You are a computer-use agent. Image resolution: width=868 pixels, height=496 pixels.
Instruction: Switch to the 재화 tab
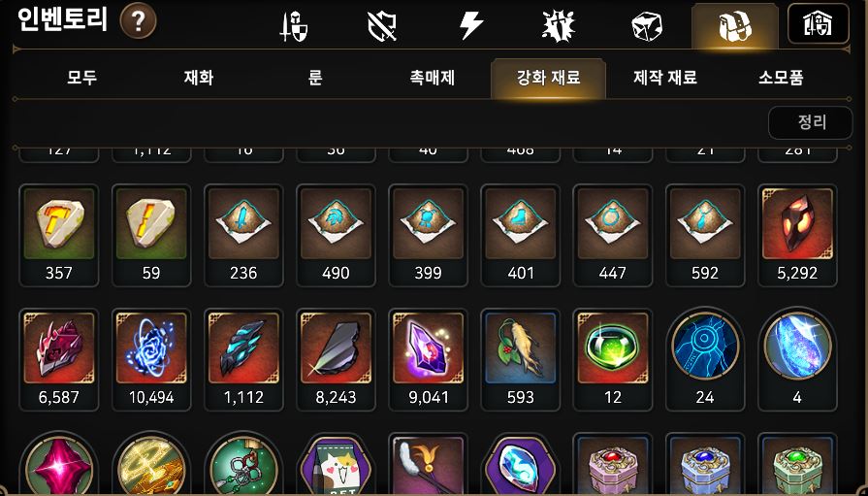click(199, 78)
